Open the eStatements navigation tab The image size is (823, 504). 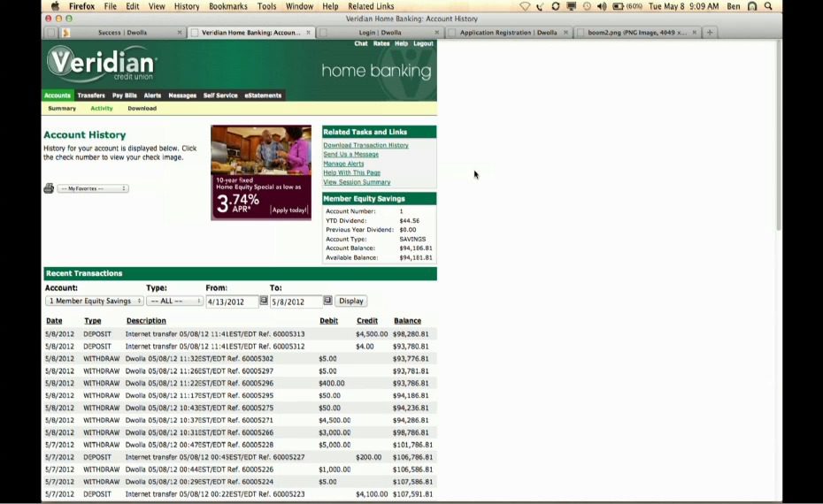[263, 95]
